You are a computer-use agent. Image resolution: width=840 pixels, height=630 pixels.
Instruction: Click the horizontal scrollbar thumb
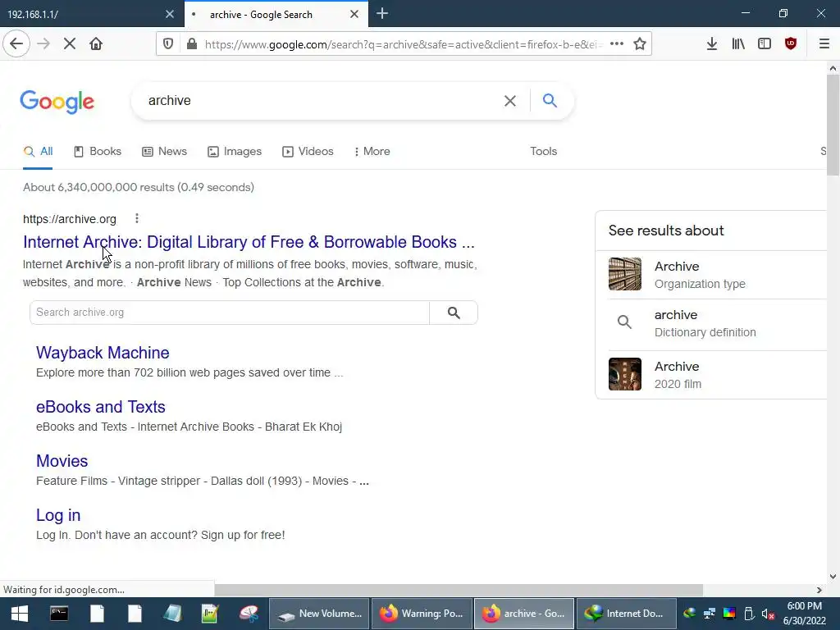[459, 590]
